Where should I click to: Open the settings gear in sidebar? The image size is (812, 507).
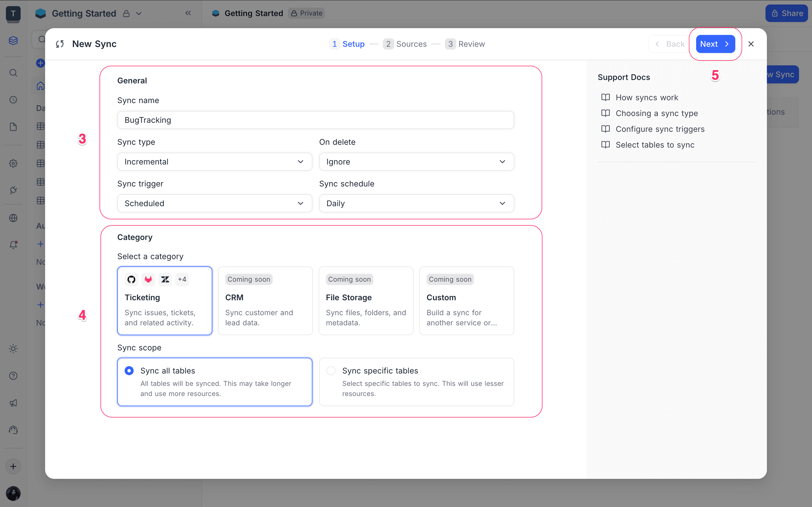(13, 163)
